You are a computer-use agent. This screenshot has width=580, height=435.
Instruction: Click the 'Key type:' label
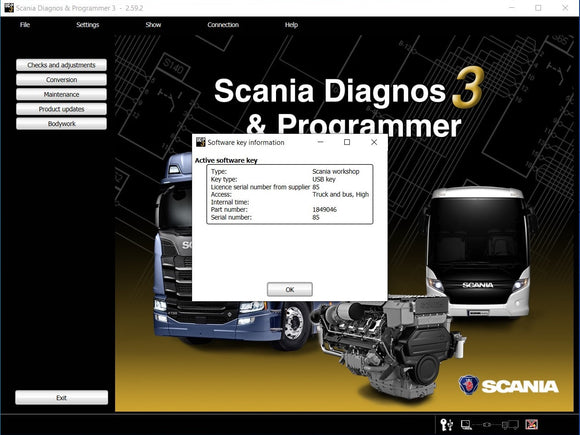tap(224, 179)
